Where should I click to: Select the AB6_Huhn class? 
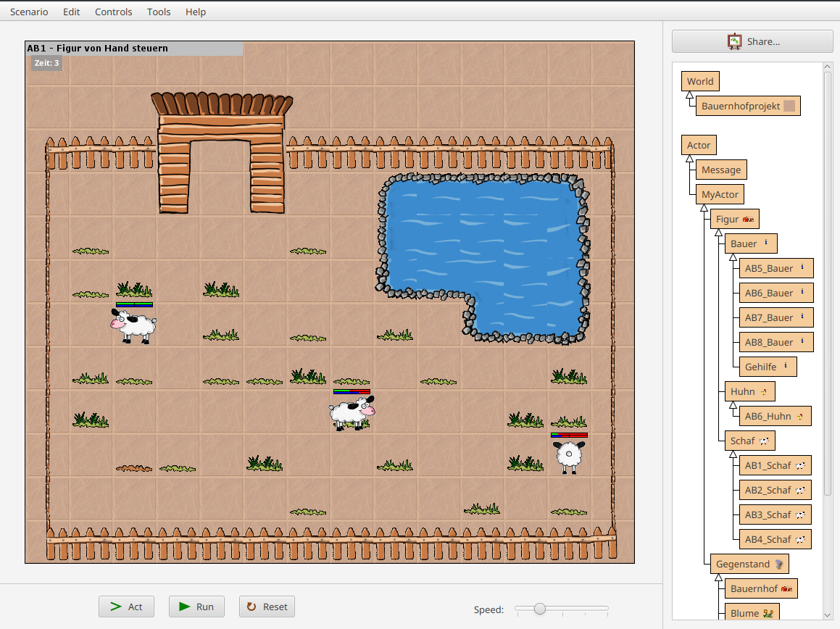pos(775,416)
